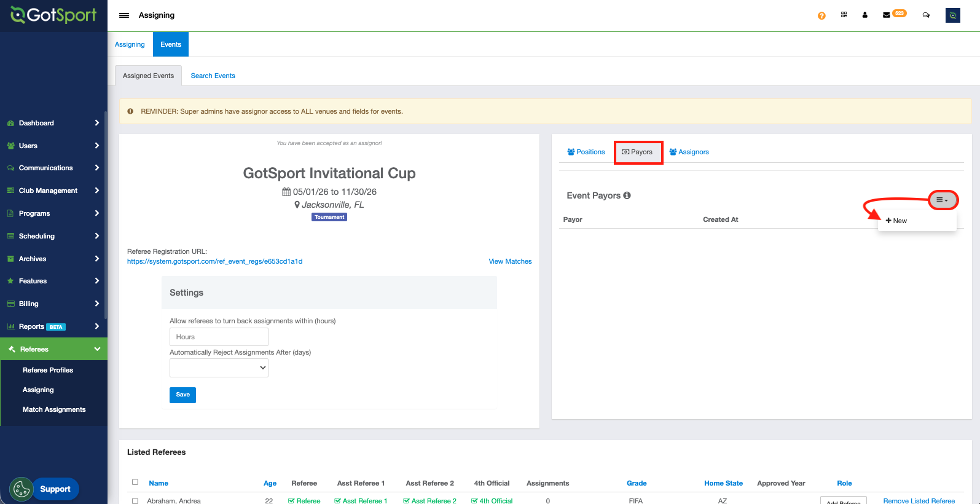980x504 pixels.
Task: Open the user profile icon
Action: pos(864,15)
